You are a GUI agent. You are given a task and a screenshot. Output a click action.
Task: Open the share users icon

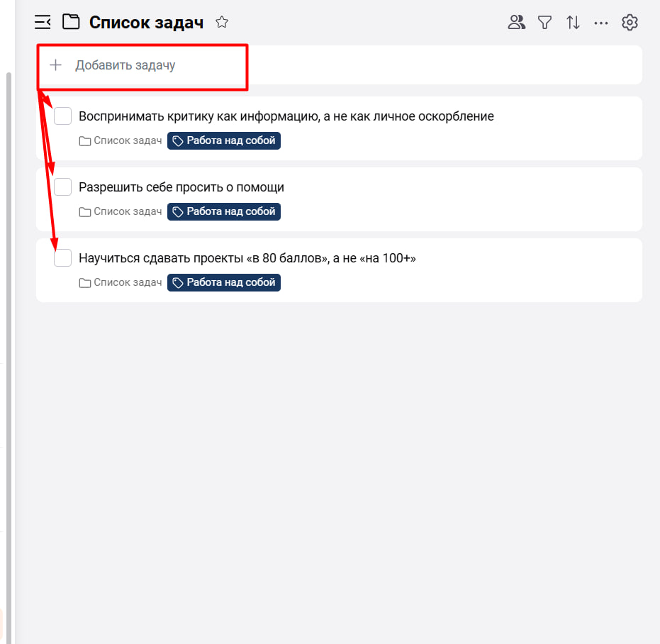coord(517,23)
